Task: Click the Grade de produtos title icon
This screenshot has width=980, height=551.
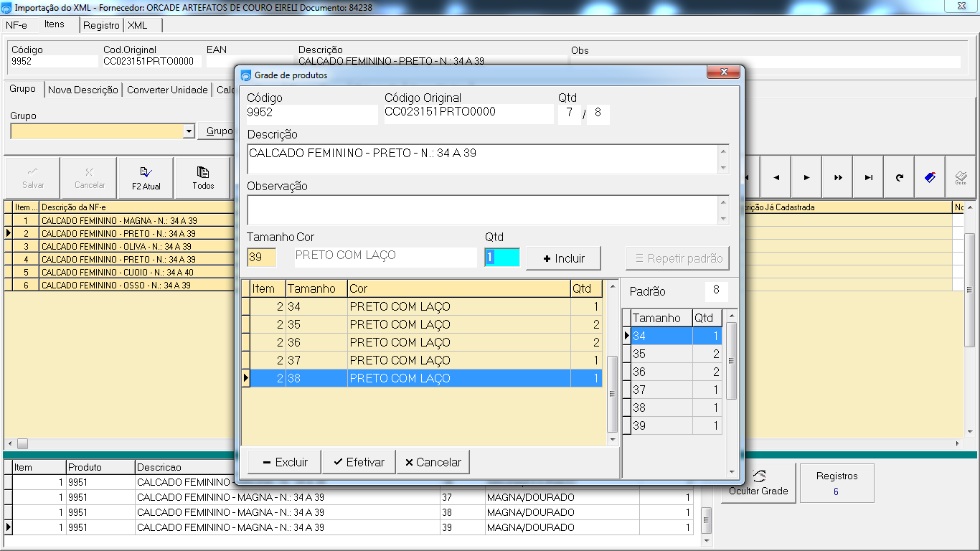Action: click(246, 75)
